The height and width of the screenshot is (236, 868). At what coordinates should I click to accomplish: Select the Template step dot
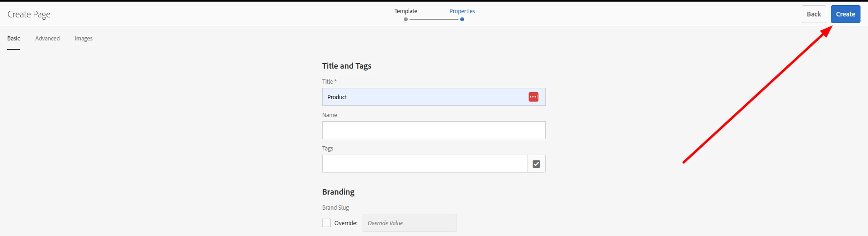tap(406, 19)
